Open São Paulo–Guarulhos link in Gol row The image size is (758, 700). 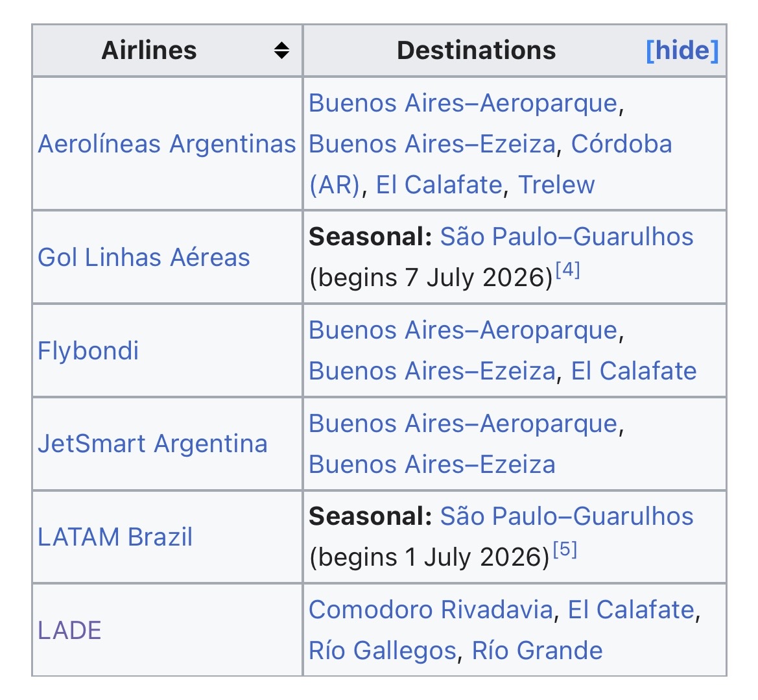pos(567,237)
